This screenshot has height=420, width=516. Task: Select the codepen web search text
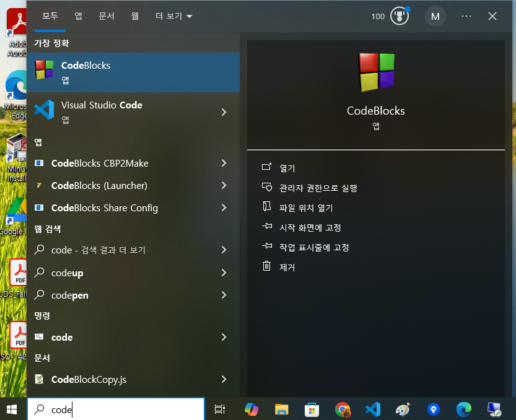point(70,295)
